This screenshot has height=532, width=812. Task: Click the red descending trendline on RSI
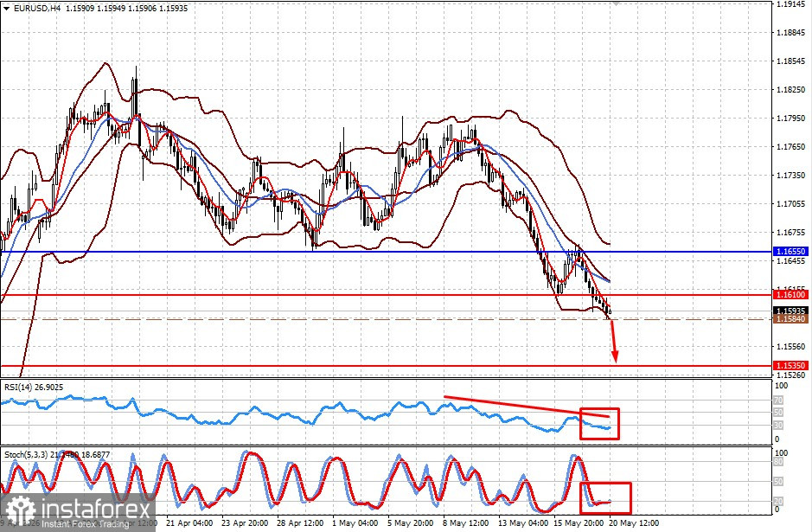click(527, 407)
